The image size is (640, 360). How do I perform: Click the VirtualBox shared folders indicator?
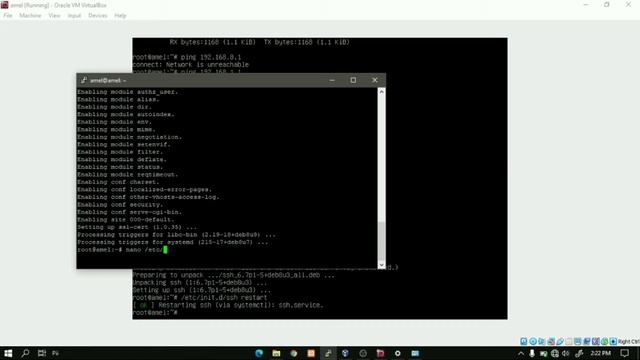pos(569,341)
